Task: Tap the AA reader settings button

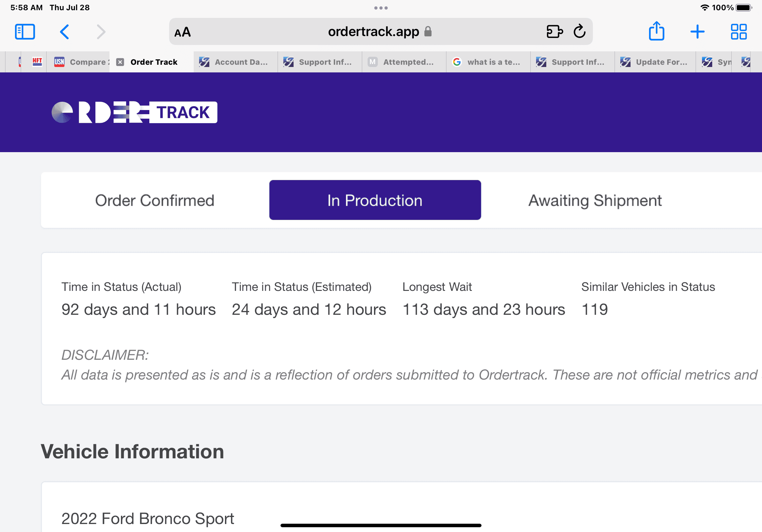Action: 183,32
